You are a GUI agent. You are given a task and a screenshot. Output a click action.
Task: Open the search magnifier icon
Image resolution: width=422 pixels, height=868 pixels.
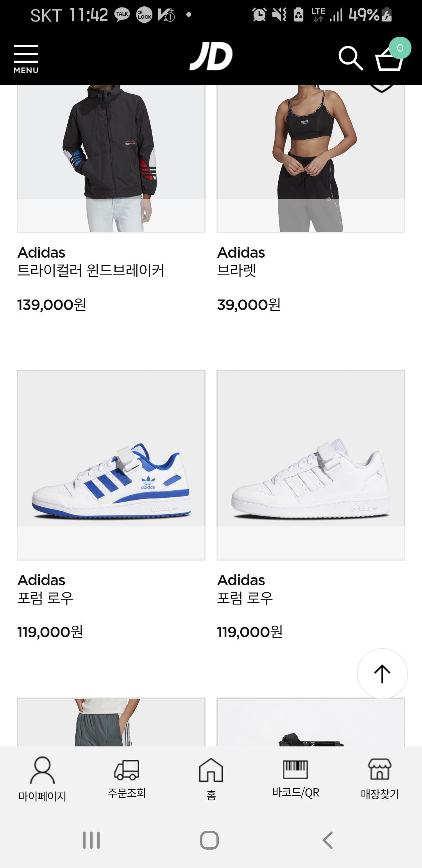click(x=350, y=59)
